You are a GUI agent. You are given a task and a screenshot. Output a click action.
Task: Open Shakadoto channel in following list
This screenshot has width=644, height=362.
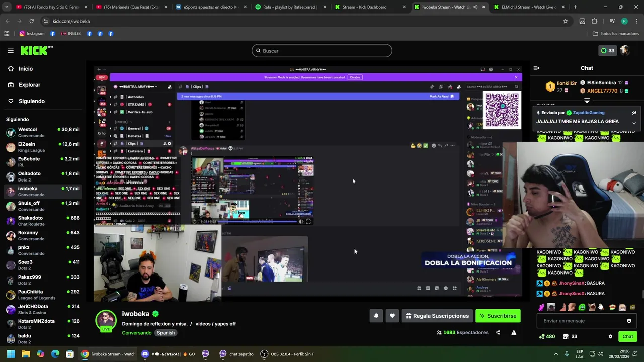[x=43, y=221]
